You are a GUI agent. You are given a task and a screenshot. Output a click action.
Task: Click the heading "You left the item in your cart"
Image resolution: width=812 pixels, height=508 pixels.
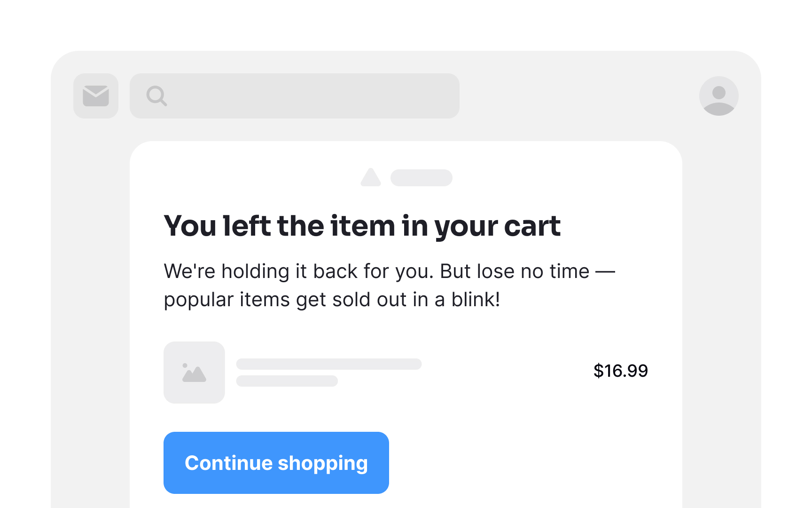[x=362, y=226]
